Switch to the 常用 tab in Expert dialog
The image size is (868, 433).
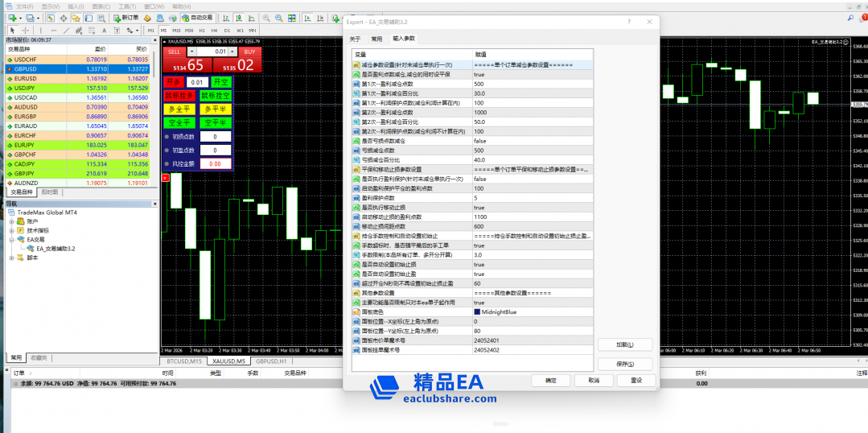[x=376, y=38]
